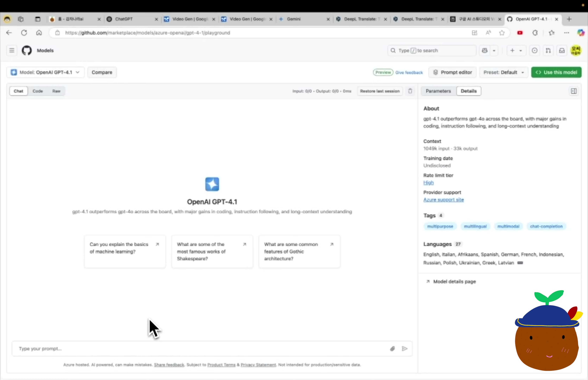Screen dimensions: 588x380
Task: Open the browser workspaces icon
Action: pos(21,19)
